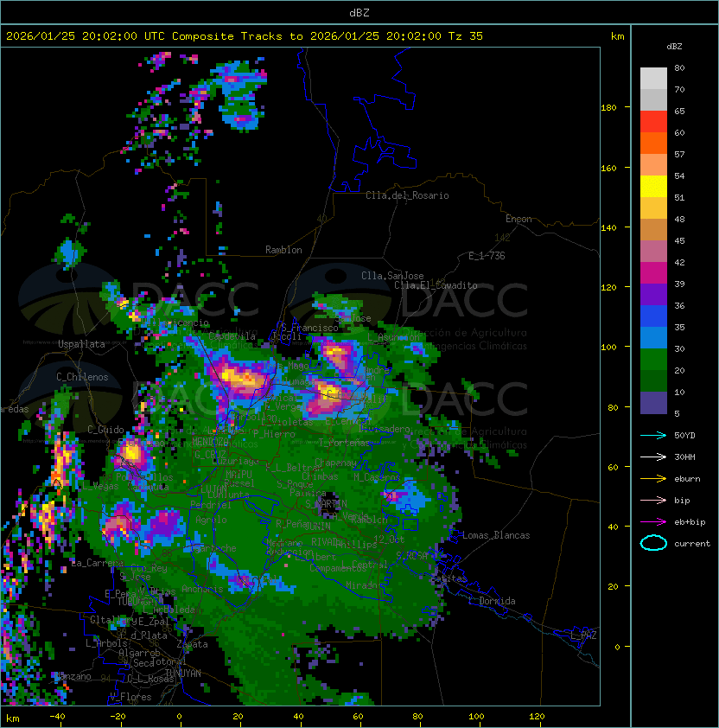719x728 pixels.
Task: Click the 'Clla.del_Rosario' place label
Action: click(407, 195)
